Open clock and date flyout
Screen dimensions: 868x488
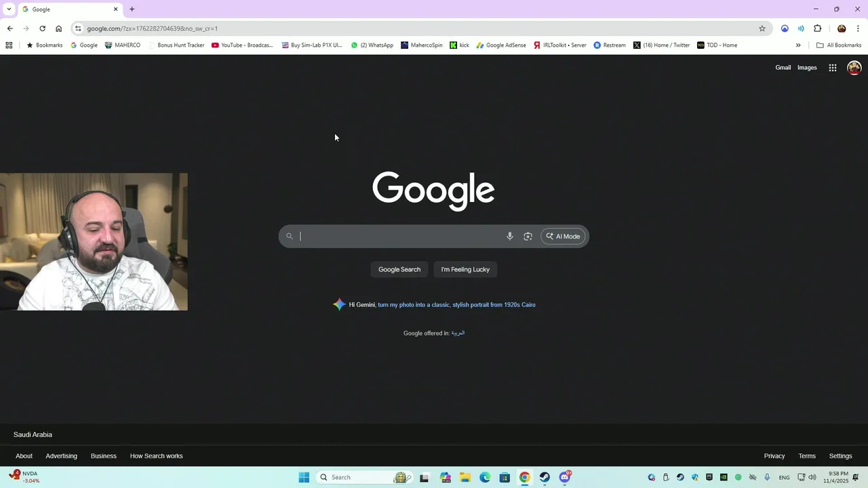coord(835,477)
